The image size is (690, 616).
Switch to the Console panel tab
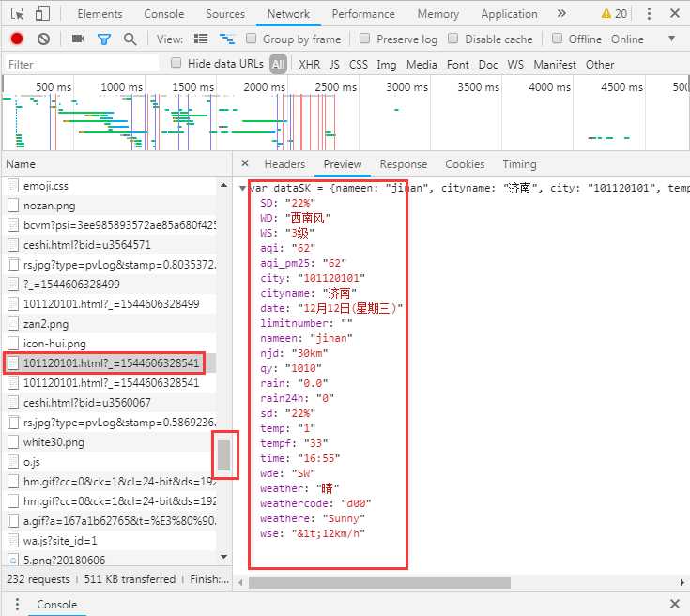[163, 14]
